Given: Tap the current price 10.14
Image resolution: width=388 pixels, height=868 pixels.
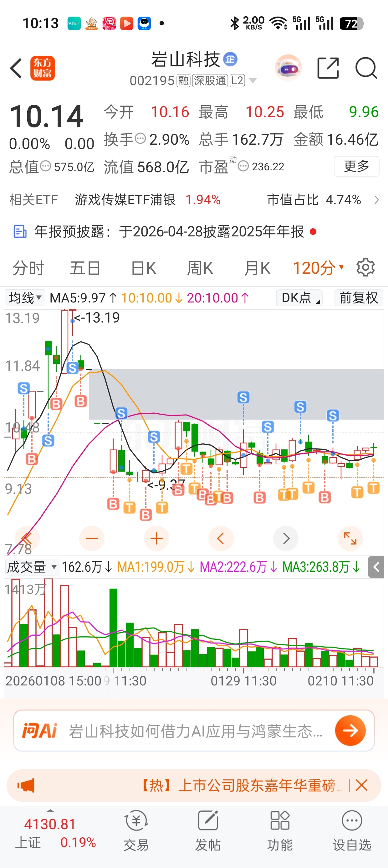Looking at the screenshot, I should pyautogui.click(x=47, y=116).
